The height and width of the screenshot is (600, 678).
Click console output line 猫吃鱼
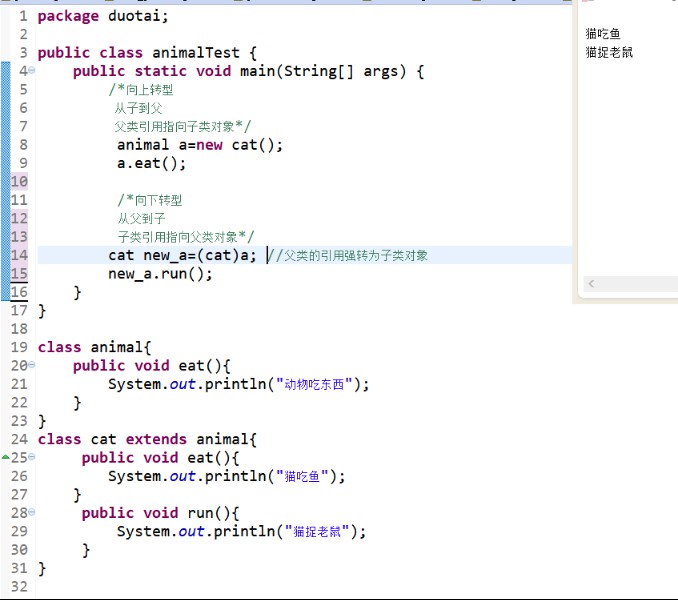click(x=603, y=33)
